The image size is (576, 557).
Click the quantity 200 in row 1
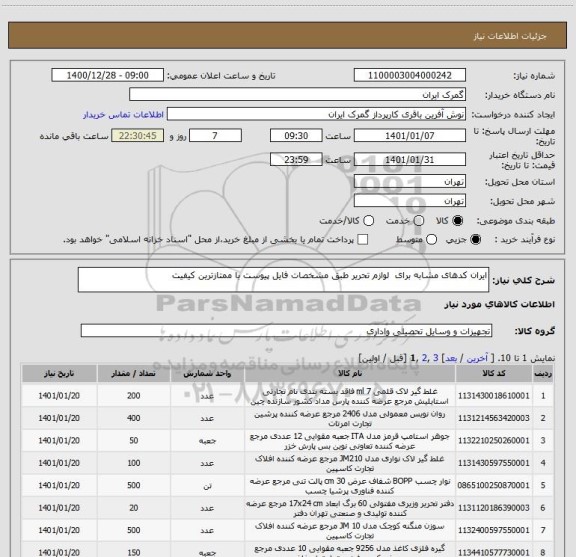(x=134, y=396)
